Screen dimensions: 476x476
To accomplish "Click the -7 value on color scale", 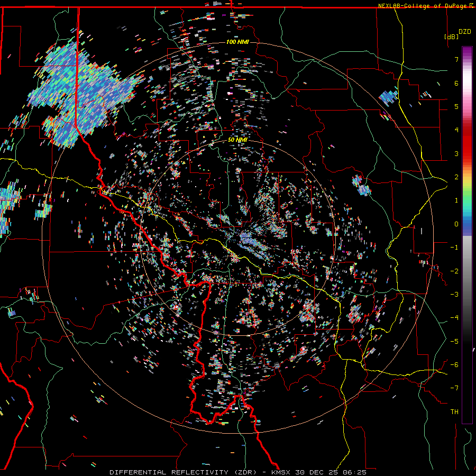I will (454, 388).
